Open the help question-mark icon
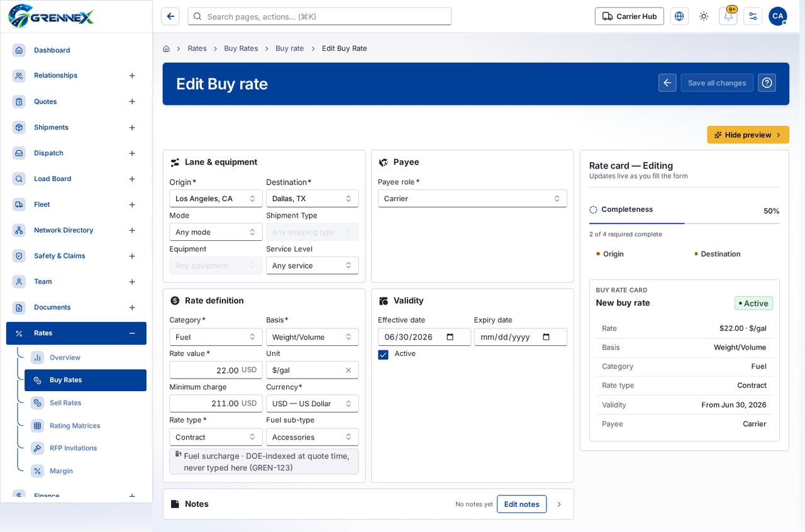This screenshot has height=532, width=805. pyautogui.click(x=767, y=83)
